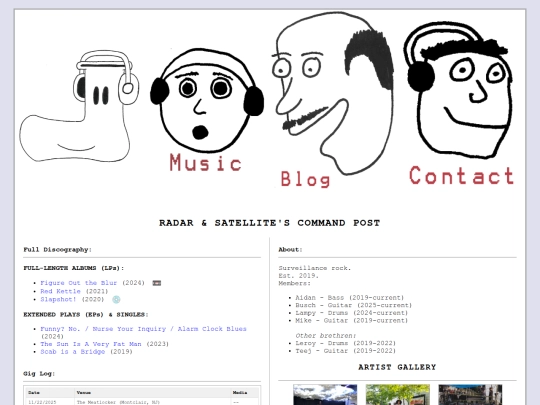Click the Full Discography heading
The image size is (540, 405).
pyautogui.click(x=58, y=250)
